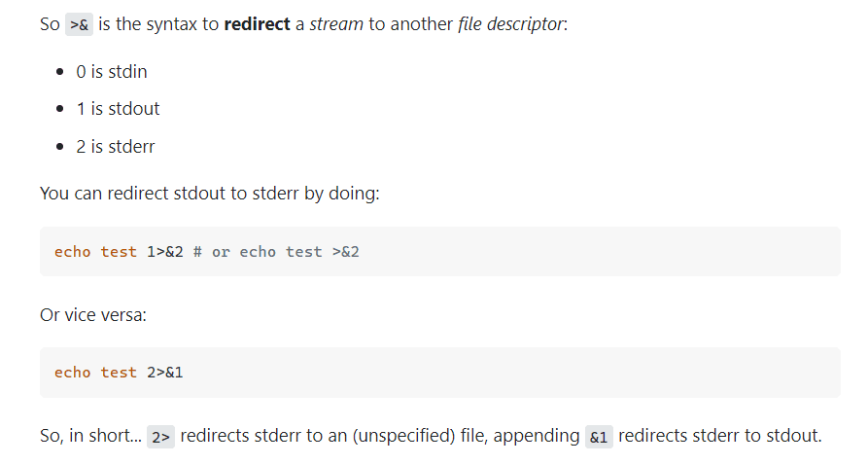Click the inline >& code snippet
The image size is (868, 465).
click(x=79, y=25)
